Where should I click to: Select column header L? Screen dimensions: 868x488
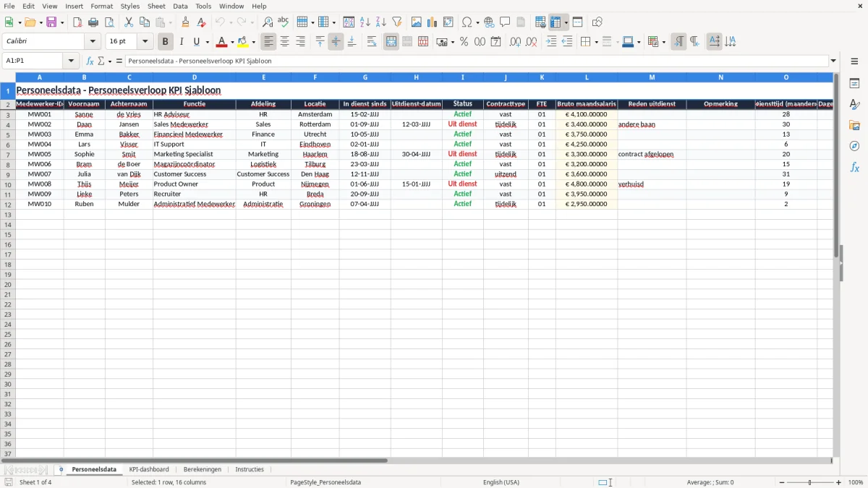tap(587, 77)
